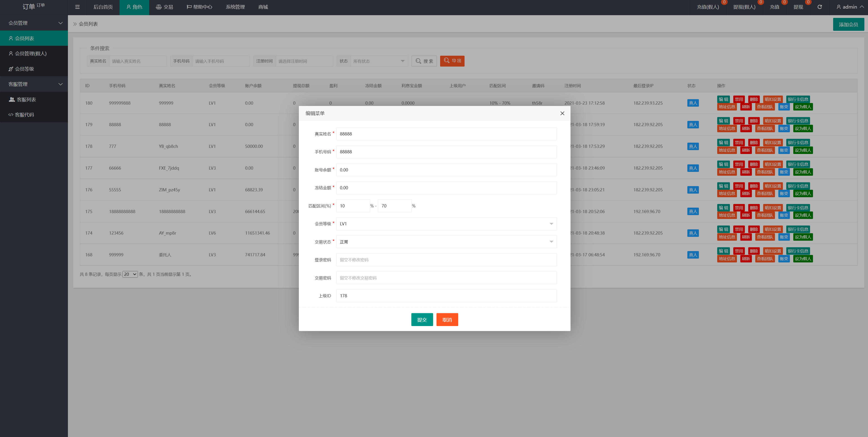868x437 pixels.
Task: Focus the 登录密码 field
Action: [x=446, y=260]
